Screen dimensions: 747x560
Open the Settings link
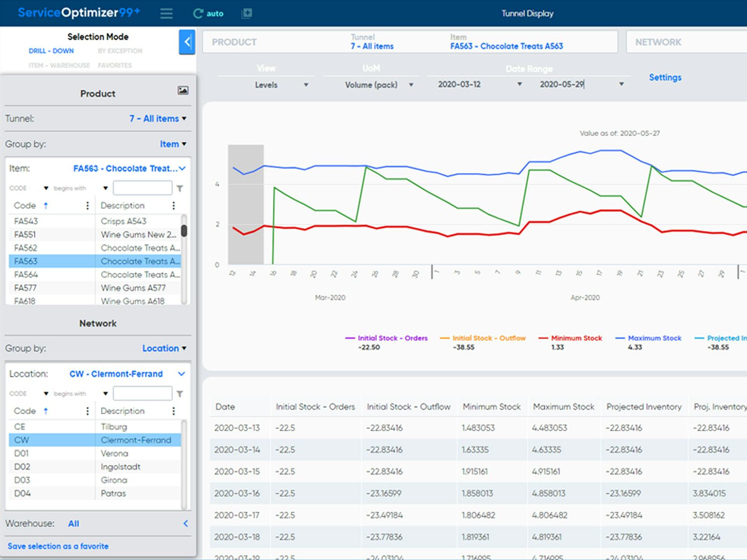[x=665, y=77]
